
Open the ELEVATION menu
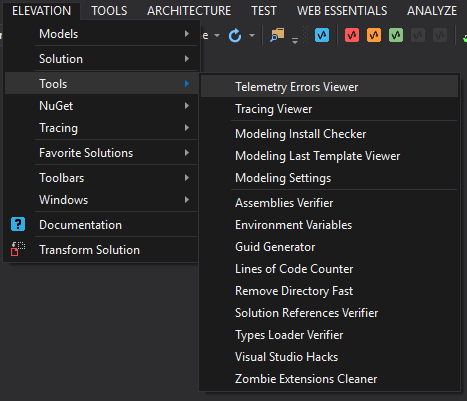pyautogui.click(x=42, y=11)
